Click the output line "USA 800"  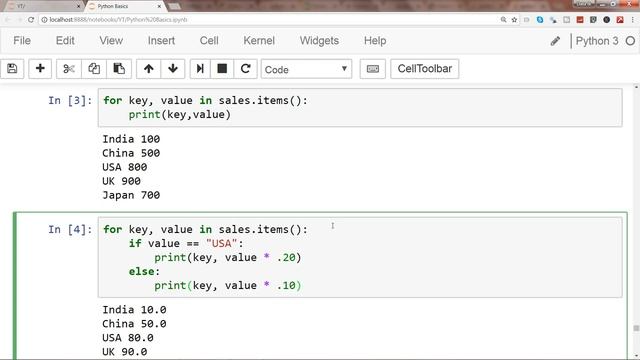click(x=124, y=167)
